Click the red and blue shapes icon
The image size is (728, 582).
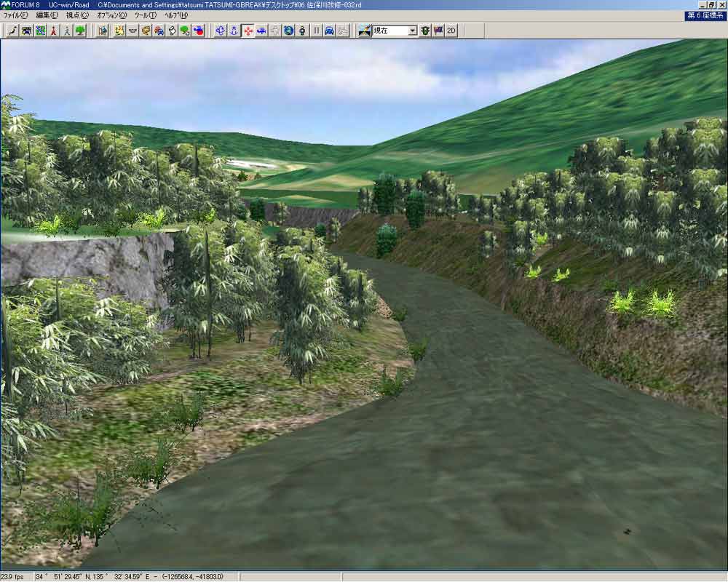click(x=198, y=31)
